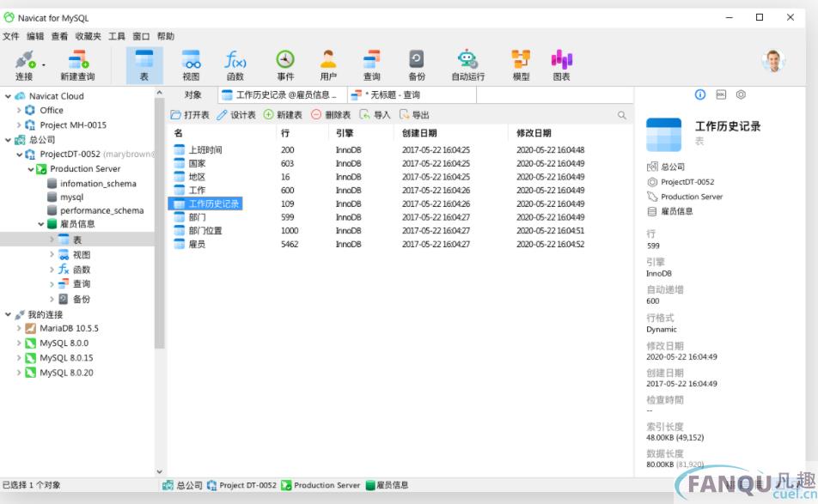Click the 设计表 (Design Table) button
818x504 pixels.
point(236,115)
